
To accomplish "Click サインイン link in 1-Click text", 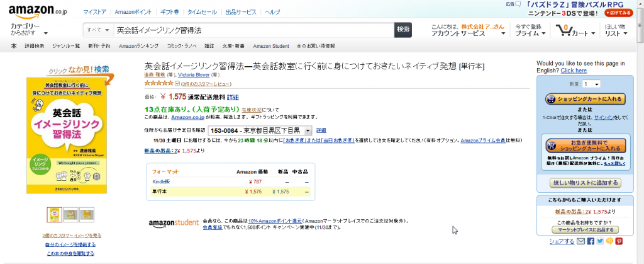I will pyautogui.click(x=605, y=118).
